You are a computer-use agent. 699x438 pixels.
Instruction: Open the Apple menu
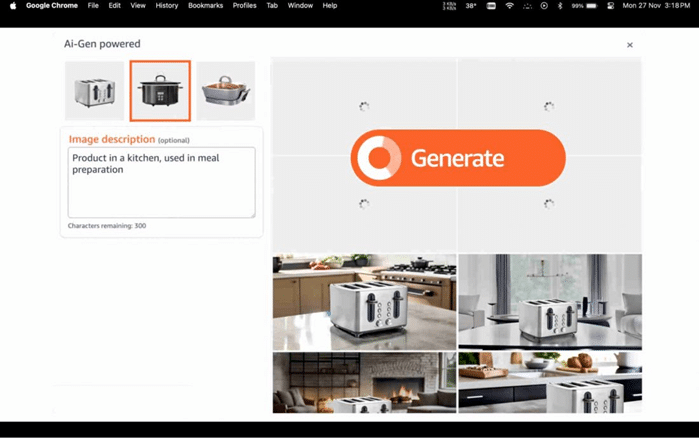click(x=13, y=6)
